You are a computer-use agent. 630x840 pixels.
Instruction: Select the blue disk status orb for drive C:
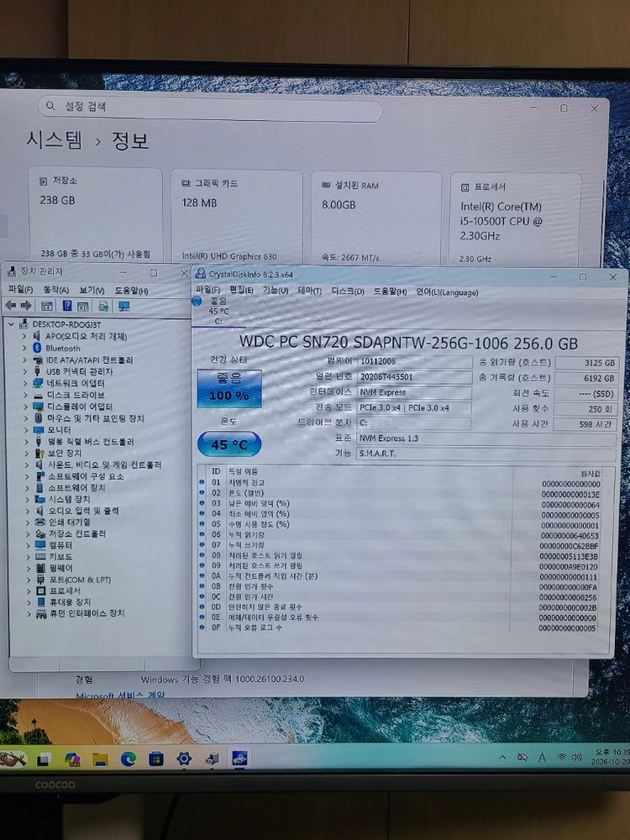pyautogui.click(x=197, y=302)
